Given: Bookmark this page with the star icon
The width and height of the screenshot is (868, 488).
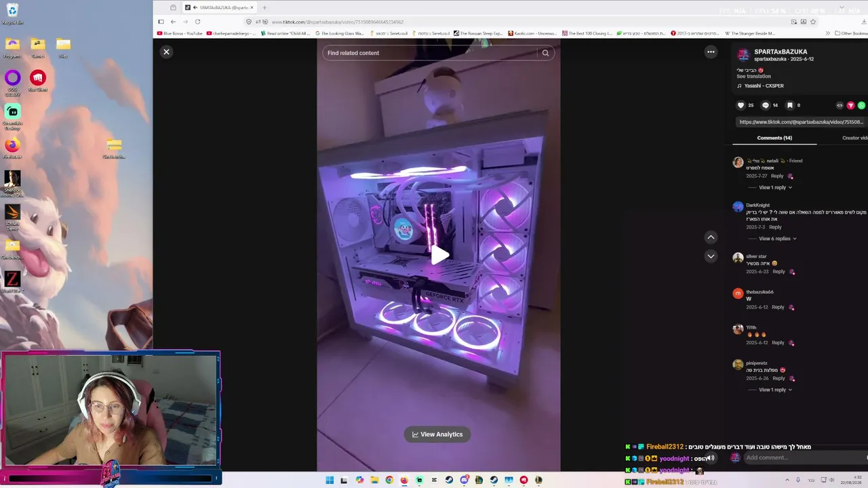Looking at the screenshot, I should point(813,22).
